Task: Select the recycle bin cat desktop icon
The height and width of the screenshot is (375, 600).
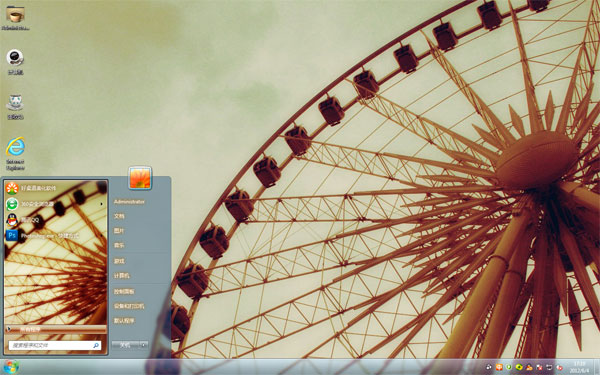Action: coord(15,107)
